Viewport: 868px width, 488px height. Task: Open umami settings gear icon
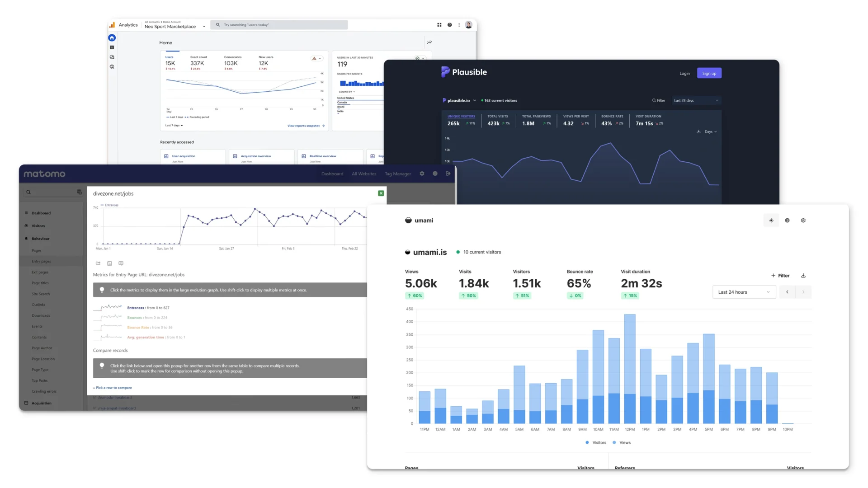pos(803,221)
